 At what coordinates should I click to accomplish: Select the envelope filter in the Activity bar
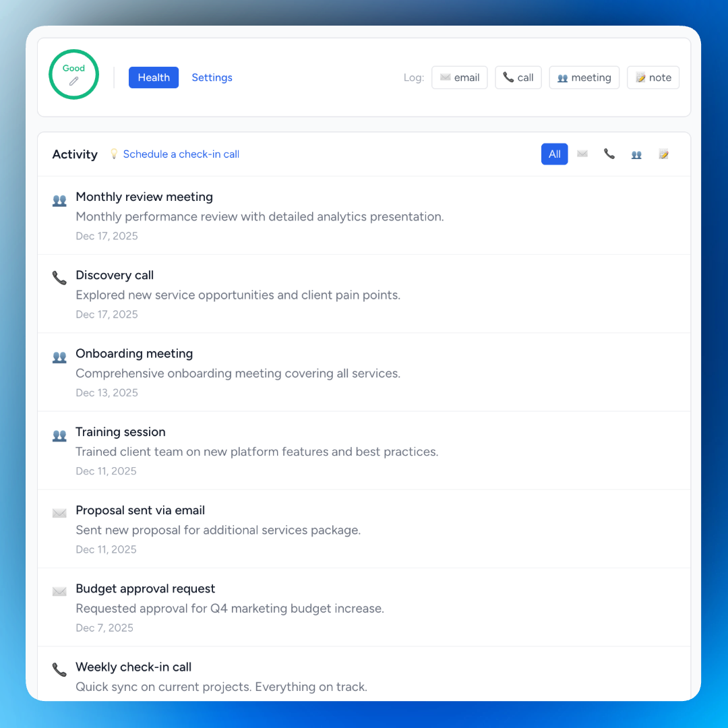582,154
